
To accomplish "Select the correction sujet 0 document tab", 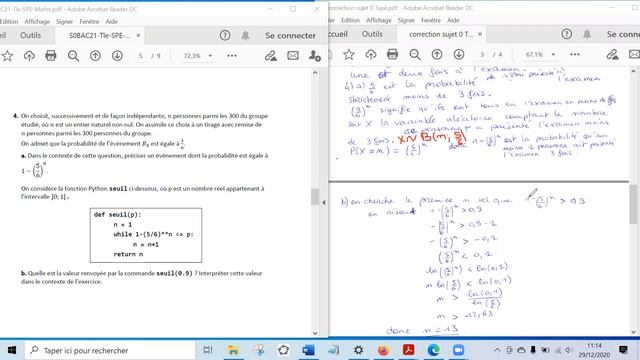I will click(x=441, y=34).
